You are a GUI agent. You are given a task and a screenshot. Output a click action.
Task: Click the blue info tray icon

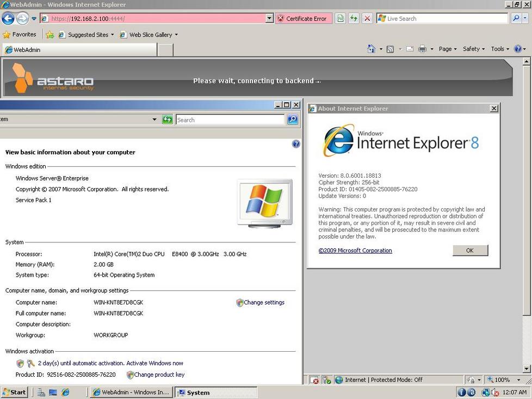click(461, 392)
